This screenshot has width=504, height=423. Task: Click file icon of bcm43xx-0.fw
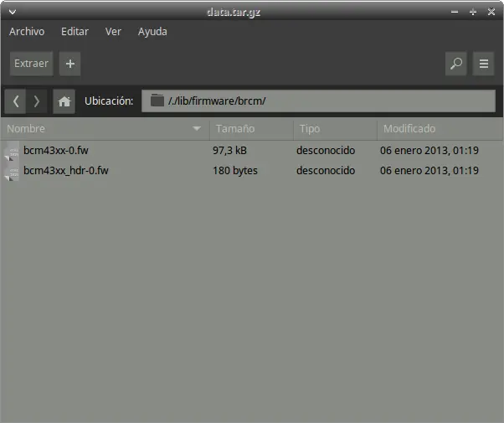pos(12,151)
